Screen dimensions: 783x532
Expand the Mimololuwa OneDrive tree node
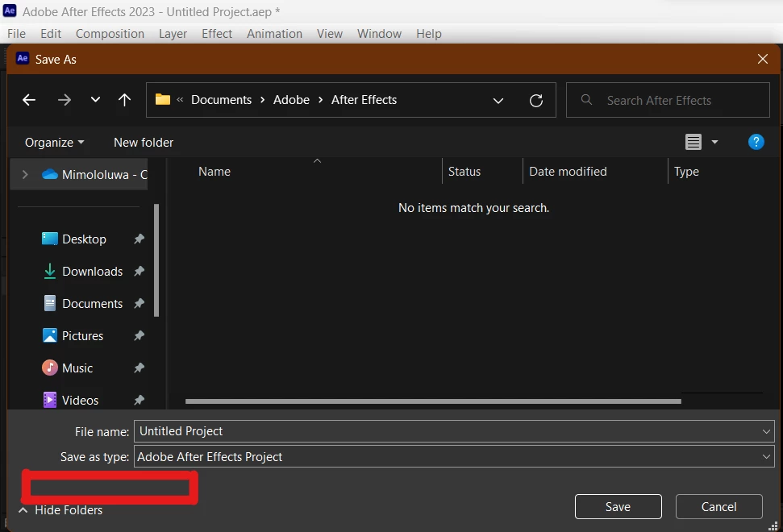25,175
